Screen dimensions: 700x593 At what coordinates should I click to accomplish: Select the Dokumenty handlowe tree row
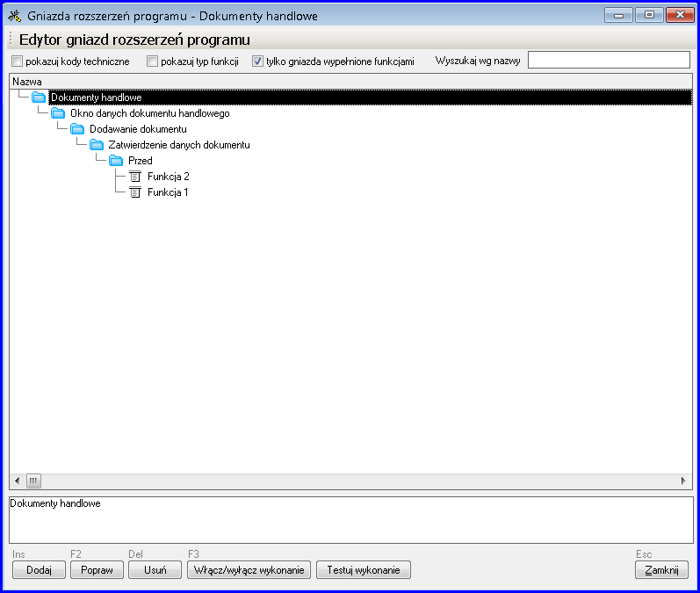pos(370,98)
